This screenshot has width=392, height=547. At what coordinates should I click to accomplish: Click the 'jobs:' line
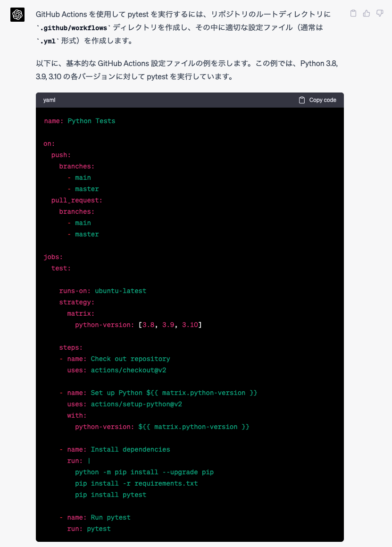pos(53,257)
